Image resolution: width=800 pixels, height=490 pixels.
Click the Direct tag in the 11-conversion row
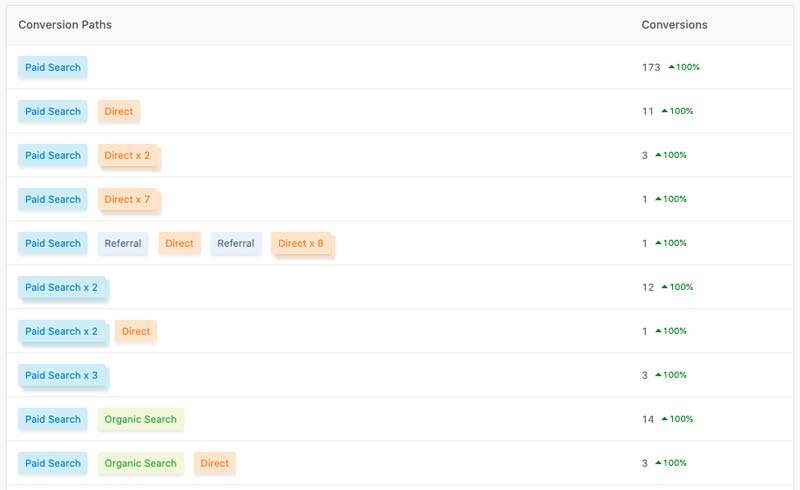click(119, 112)
